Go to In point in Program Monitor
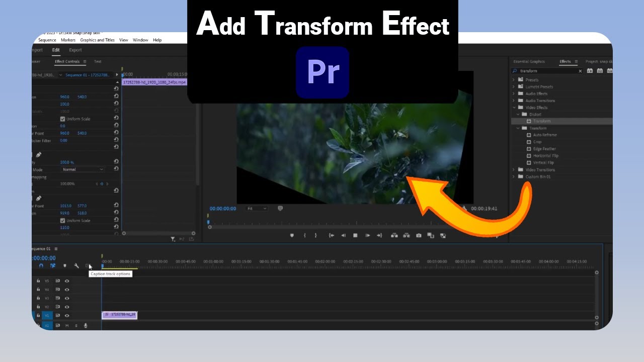The height and width of the screenshot is (362, 644). 331,235
